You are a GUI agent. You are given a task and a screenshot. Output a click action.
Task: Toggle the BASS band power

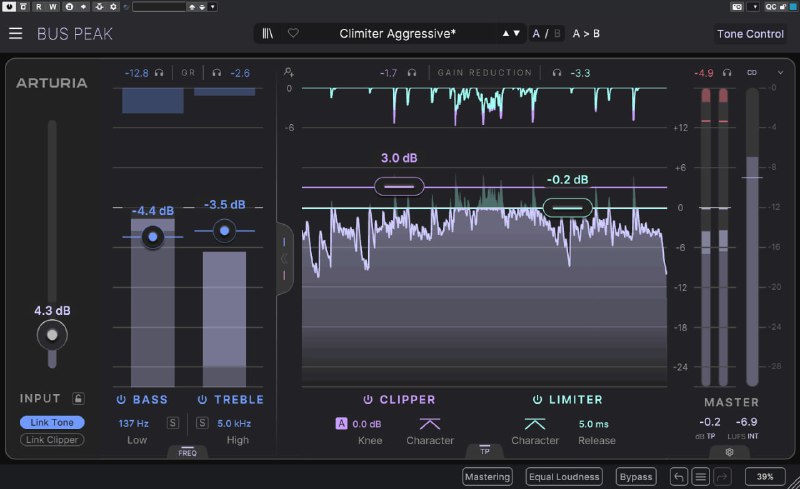[121, 400]
